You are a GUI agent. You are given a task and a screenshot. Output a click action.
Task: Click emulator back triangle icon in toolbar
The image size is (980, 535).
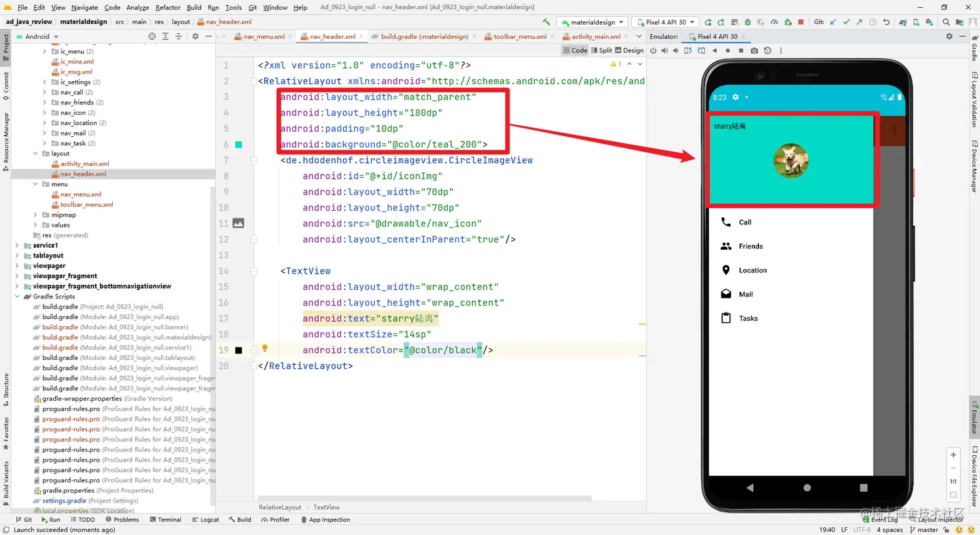714,51
